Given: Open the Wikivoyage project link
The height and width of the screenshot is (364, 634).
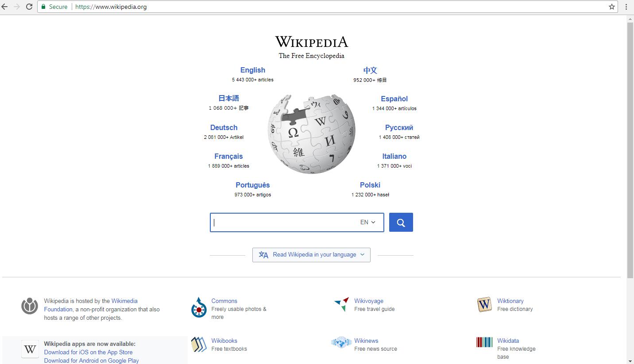Looking at the screenshot, I should pyautogui.click(x=369, y=301).
